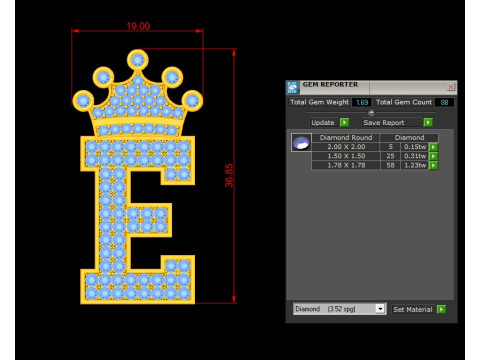Click the 1.50 X 1.50 size cell

(346, 156)
